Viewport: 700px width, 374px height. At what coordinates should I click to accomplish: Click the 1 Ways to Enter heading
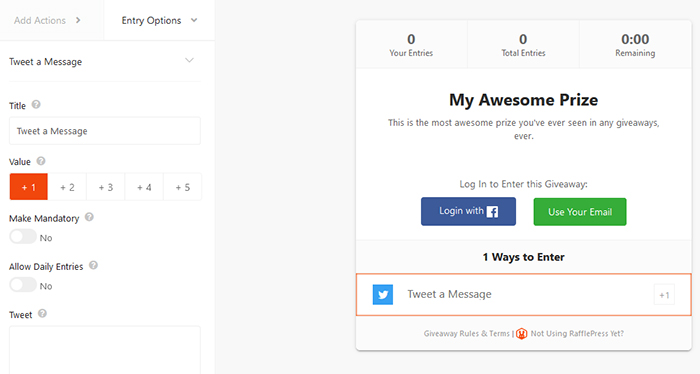pyautogui.click(x=524, y=257)
